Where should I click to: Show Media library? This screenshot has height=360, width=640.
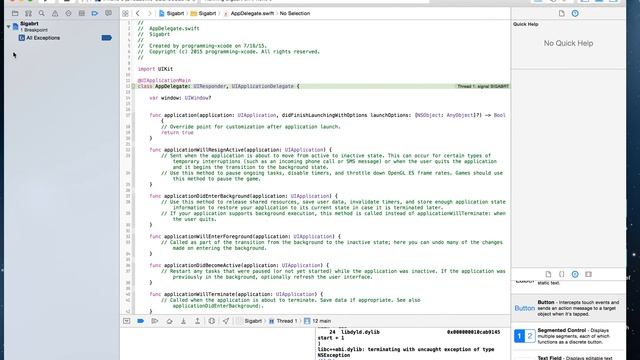pos(588,274)
